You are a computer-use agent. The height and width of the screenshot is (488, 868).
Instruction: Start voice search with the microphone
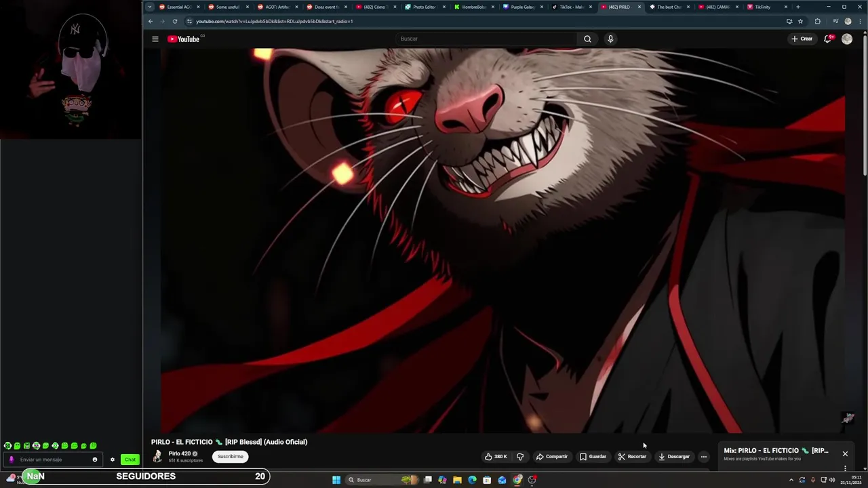tap(610, 39)
